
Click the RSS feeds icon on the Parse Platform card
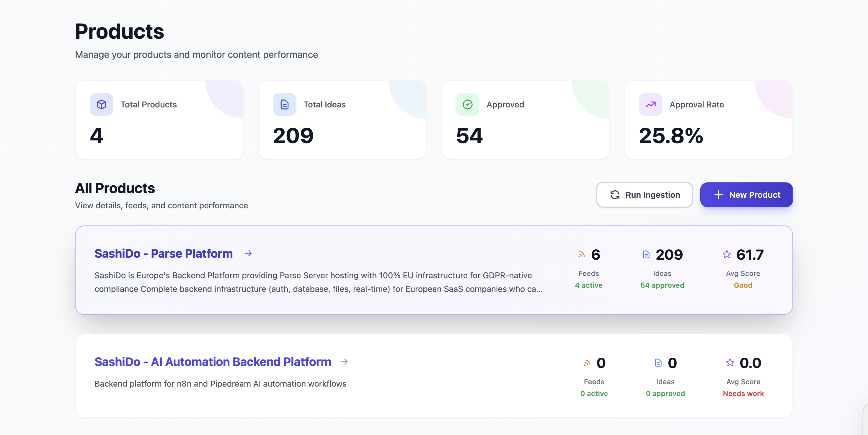pos(581,255)
